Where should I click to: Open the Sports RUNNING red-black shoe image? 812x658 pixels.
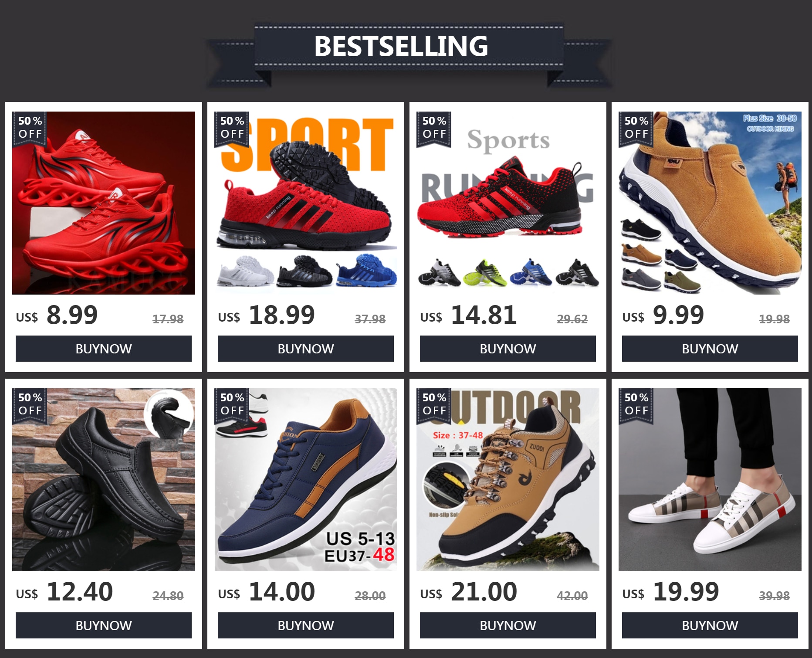click(508, 203)
